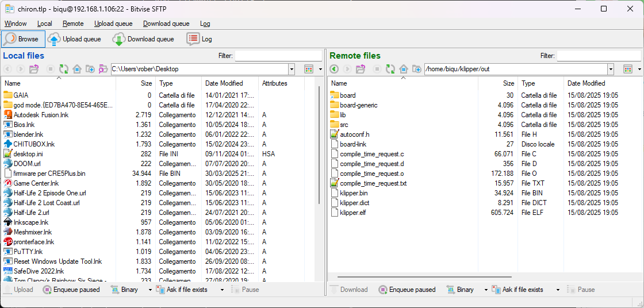The height and width of the screenshot is (308, 644).
Task: Refresh the Local files listing
Action: (x=64, y=69)
